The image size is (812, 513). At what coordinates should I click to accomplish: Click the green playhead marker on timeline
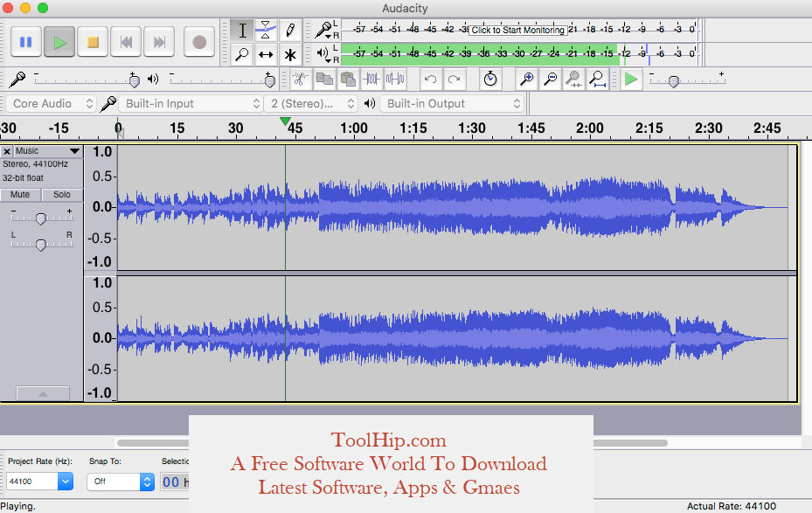pyautogui.click(x=285, y=121)
